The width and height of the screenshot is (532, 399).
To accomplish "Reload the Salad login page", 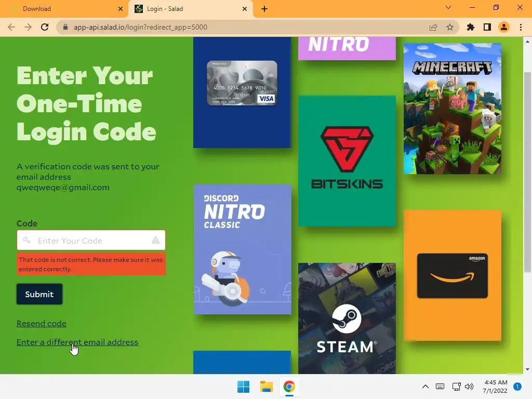I will (x=45, y=27).
